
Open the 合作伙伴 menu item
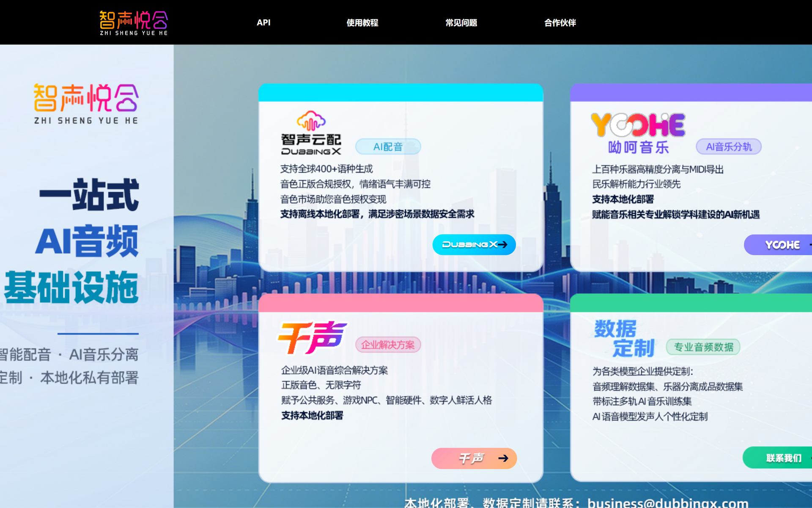560,23
